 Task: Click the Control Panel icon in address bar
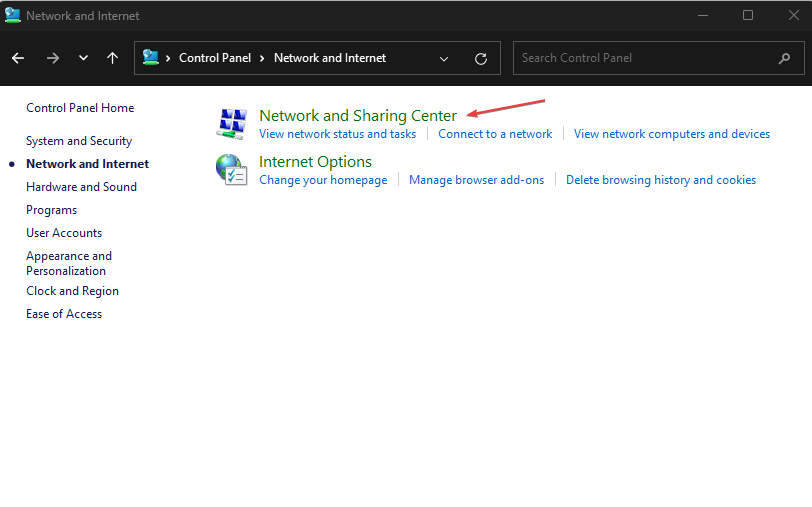click(151, 58)
